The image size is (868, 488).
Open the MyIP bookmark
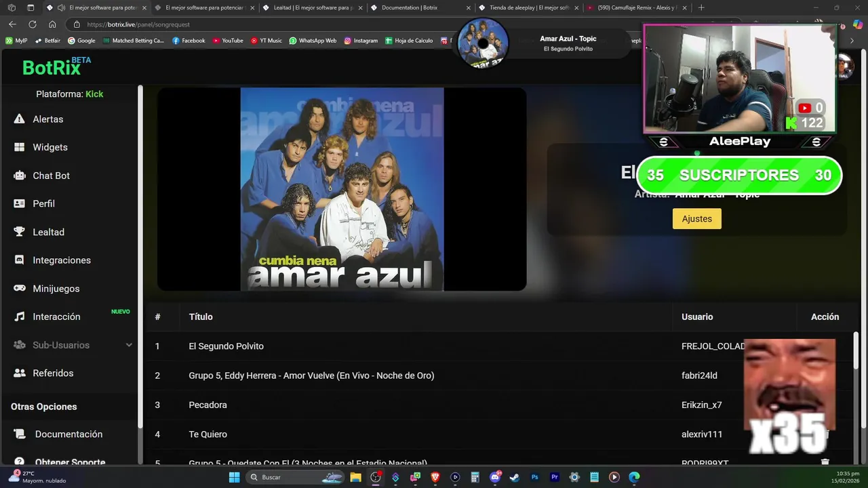pos(16,41)
